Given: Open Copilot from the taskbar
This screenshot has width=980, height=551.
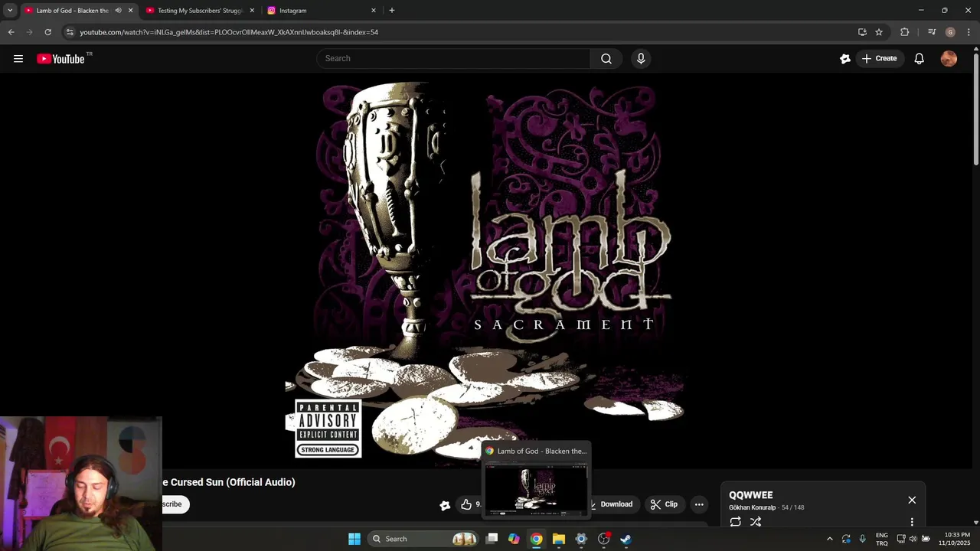Looking at the screenshot, I should pos(514,539).
